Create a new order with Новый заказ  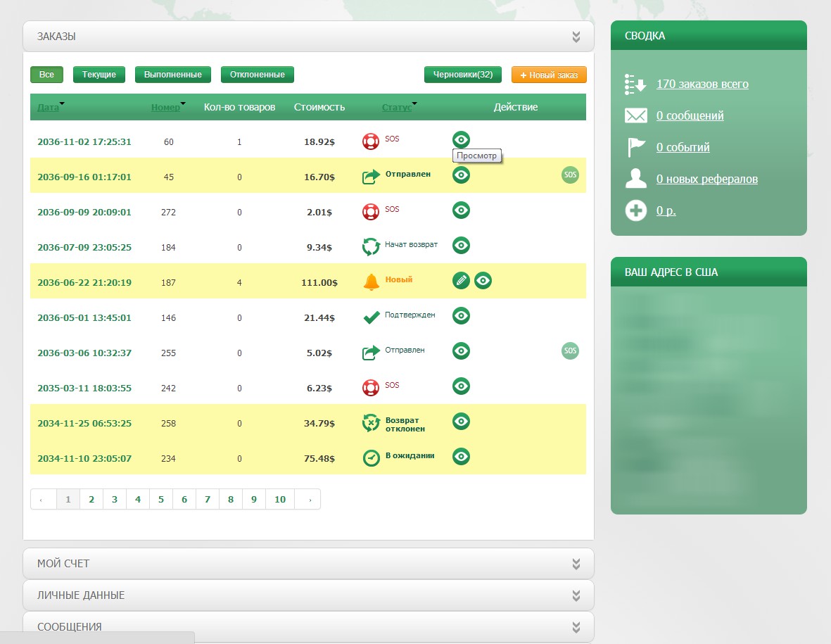tap(549, 75)
